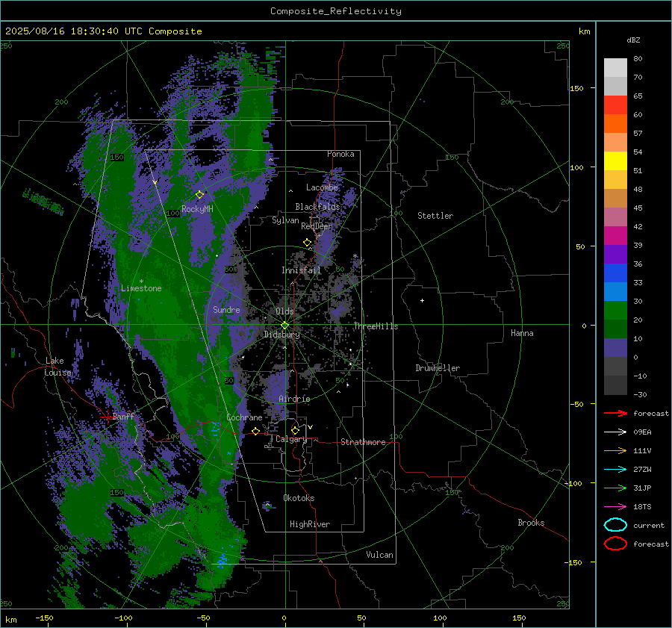
Task: Click the green 31JP arrow in legend
Action: click(x=615, y=488)
